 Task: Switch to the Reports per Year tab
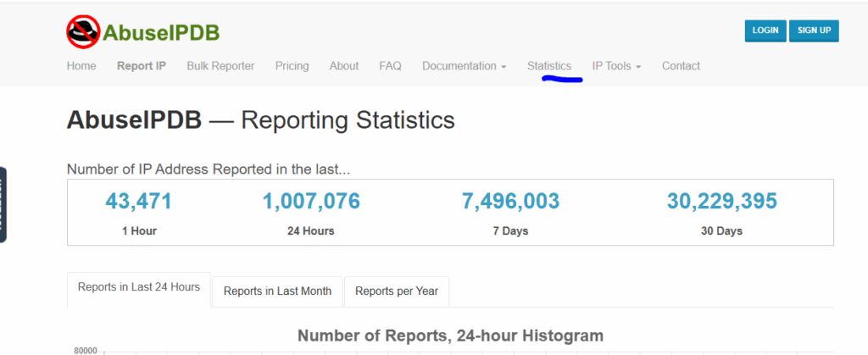397,291
